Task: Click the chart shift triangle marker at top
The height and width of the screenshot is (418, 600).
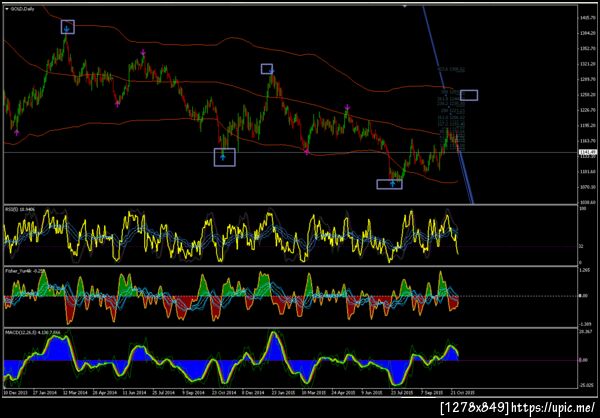Action: (x=405, y=6)
